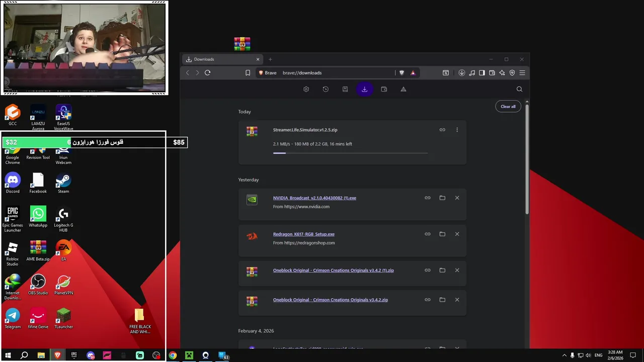
Task: Open Telegram desktop shortcut
Action: [x=13, y=318]
